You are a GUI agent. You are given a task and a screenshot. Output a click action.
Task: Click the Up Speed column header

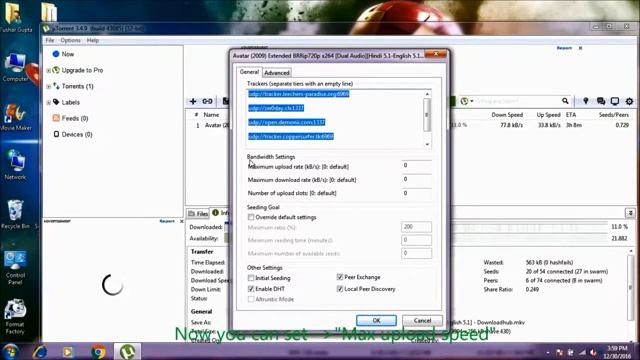click(x=548, y=115)
